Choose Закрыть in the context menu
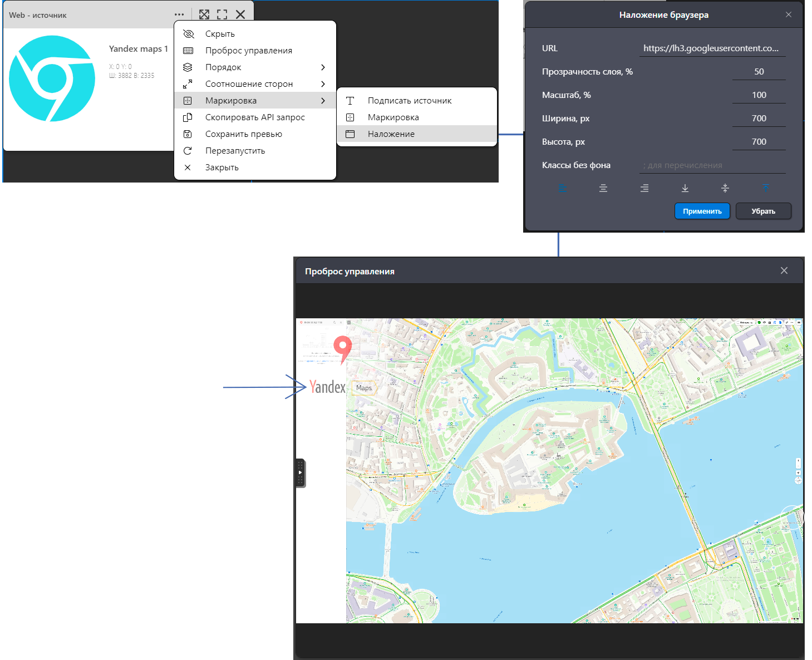Screen dimensions: 812x660 [x=255, y=168]
